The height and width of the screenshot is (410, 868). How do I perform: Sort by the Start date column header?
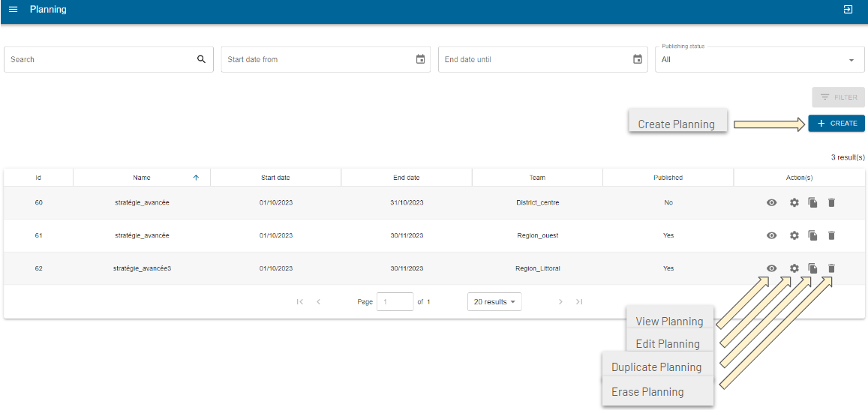[x=275, y=178]
